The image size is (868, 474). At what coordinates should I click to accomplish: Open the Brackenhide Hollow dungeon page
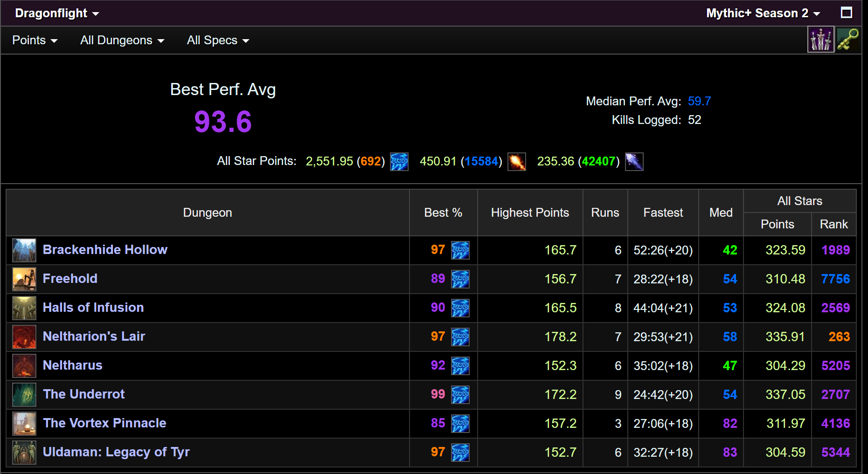[105, 250]
